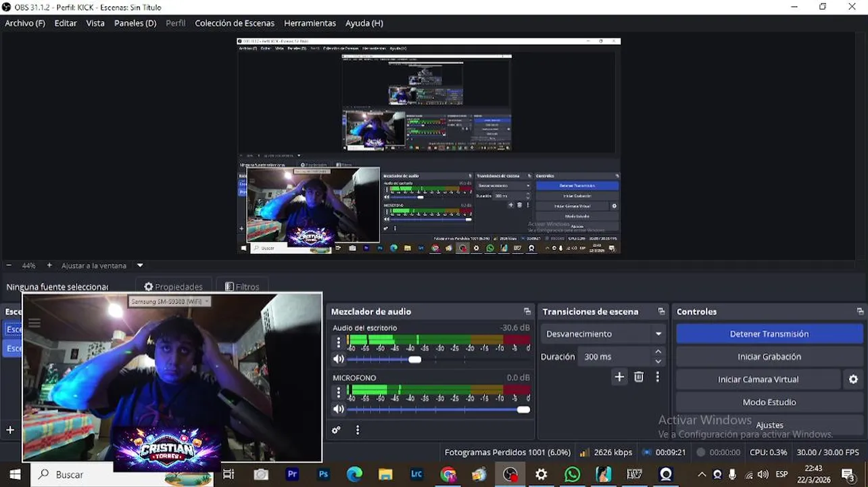The width and height of the screenshot is (868, 487).
Task: Open the camera app in taskbar
Action: [261, 475]
